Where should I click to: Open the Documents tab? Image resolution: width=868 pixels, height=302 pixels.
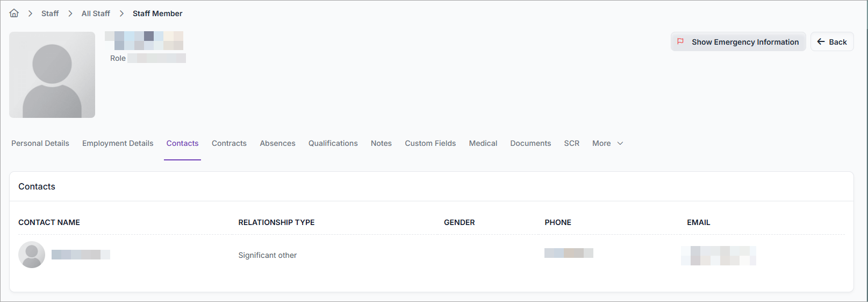[x=530, y=143]
